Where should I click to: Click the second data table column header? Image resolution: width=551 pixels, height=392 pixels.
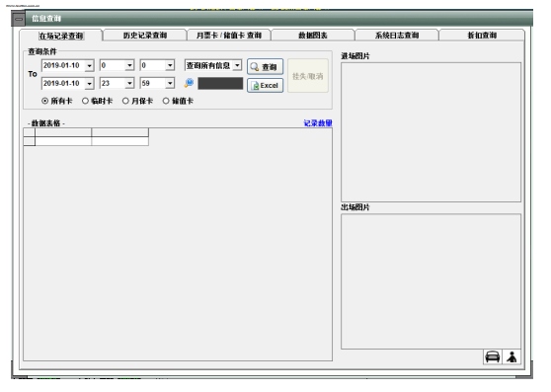[x=119, y=132]
